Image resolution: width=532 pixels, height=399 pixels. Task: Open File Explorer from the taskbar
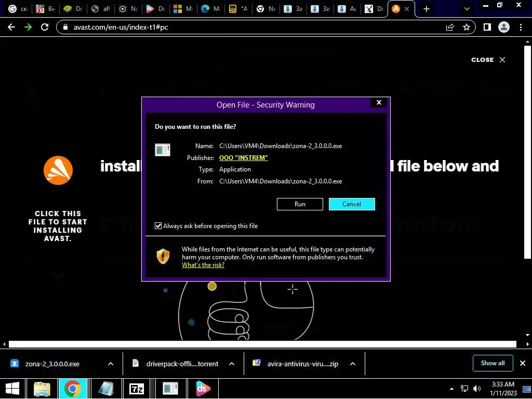click(x=42, y=389)
